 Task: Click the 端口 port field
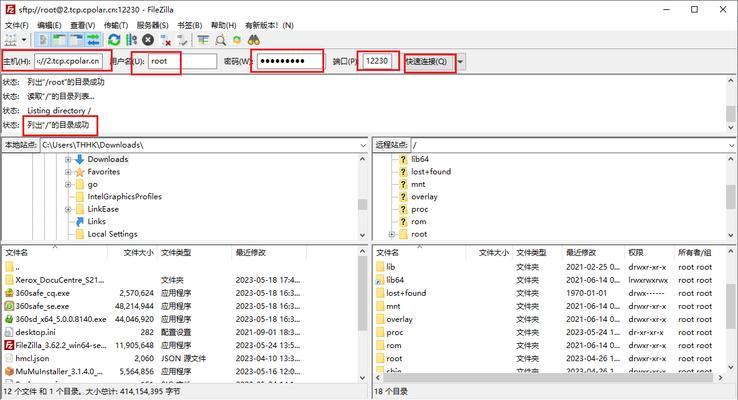pyautogui.click(x=377, y=61)
